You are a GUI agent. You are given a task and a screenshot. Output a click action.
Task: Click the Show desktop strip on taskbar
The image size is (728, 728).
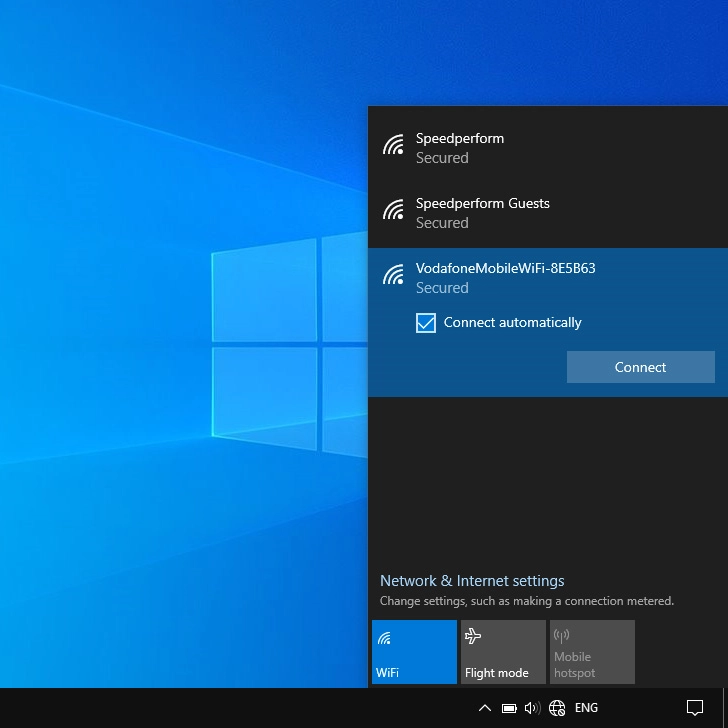tap(725, 708)
